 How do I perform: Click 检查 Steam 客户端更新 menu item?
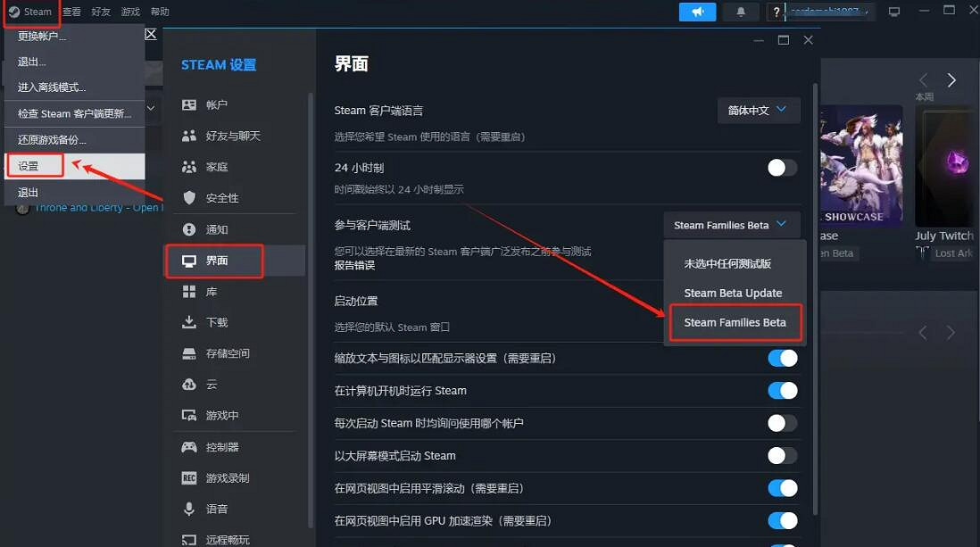(x=73, y=113)
